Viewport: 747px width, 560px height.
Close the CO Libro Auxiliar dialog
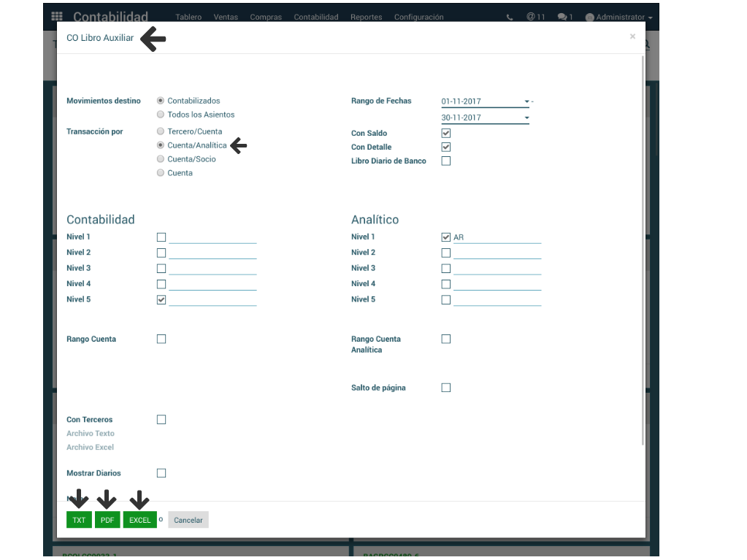coord(632,37)
